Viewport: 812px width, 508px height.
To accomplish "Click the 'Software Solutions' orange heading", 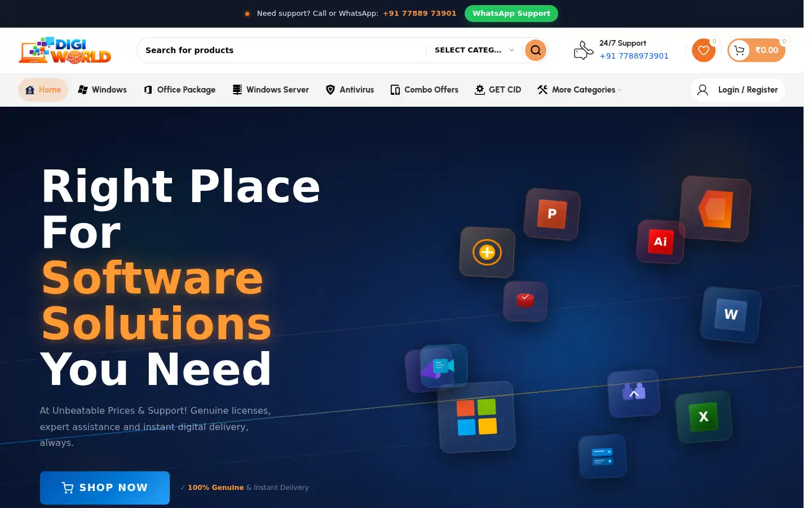I will [156, 300].
